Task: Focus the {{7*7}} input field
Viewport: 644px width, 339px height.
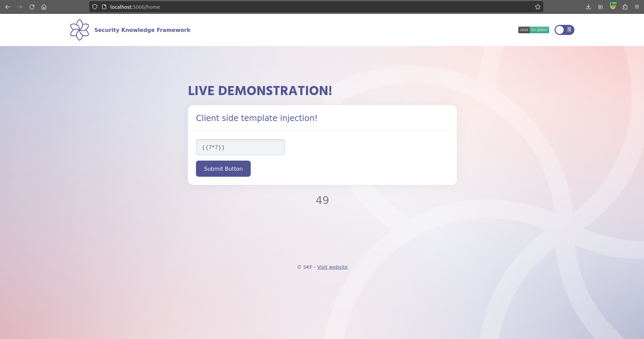Action: pyautogui.click(x=240, y=147)
